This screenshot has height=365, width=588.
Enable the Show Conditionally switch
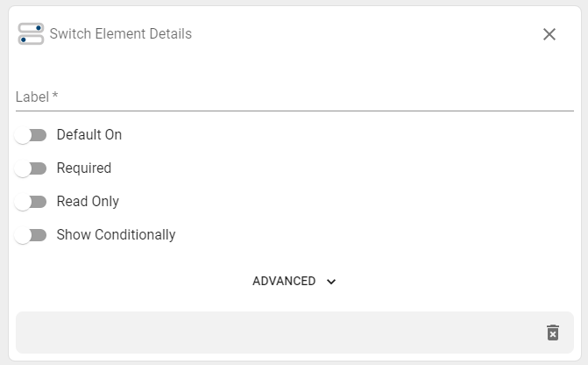(31, 235)
